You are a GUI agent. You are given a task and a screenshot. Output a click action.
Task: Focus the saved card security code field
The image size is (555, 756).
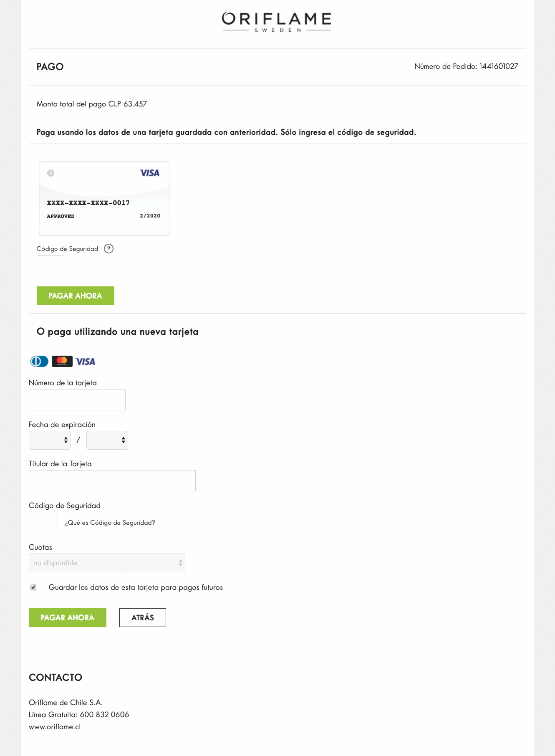pyautogui.click(x=50, y=266)
